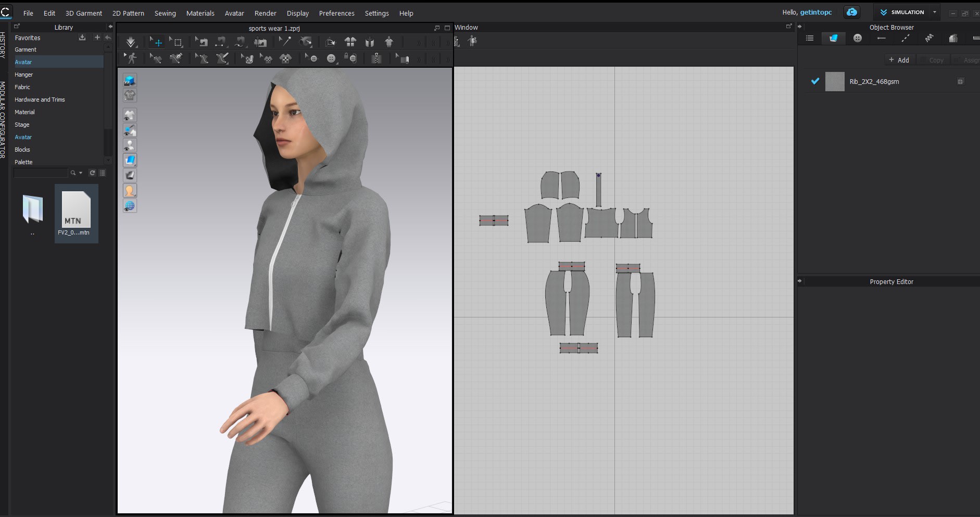Open the Button tab in the Object Browser
980x517 pixels.
[857, 38]
